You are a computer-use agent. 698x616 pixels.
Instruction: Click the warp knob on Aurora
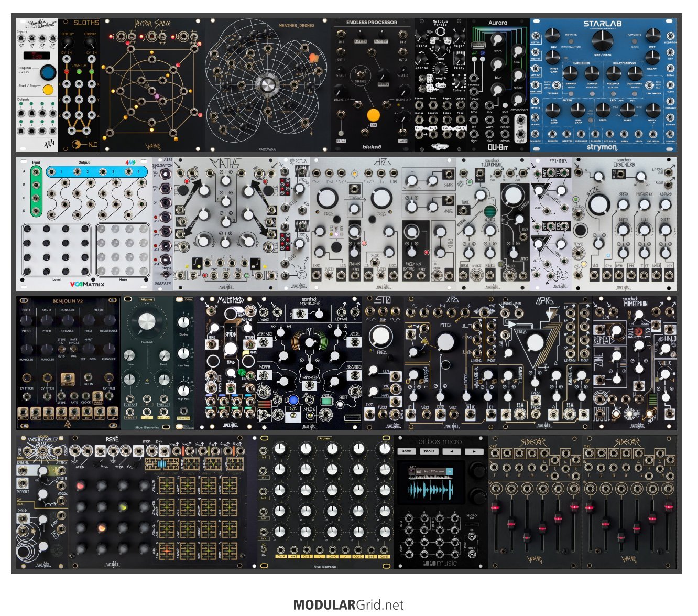click(497, 40)
